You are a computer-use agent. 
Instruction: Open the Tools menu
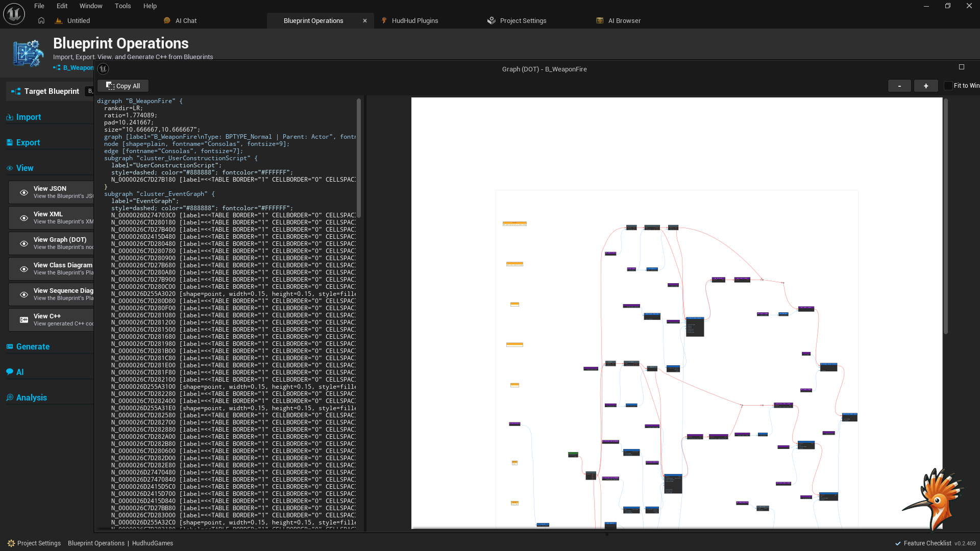coord(122,6)
